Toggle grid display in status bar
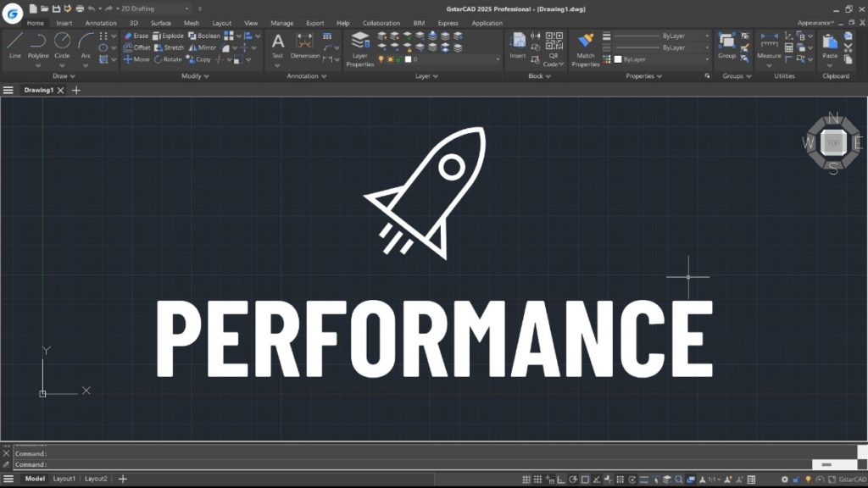This screenshot has width=868, height=488. [x=526, y=480]
